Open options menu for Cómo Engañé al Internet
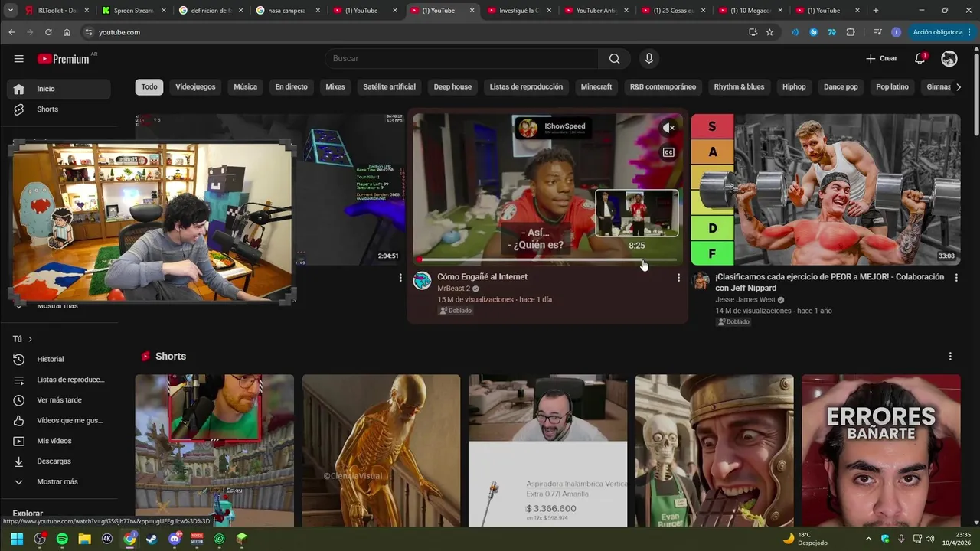The width and height of the screenshot is (980, 551). click(678, 278)
